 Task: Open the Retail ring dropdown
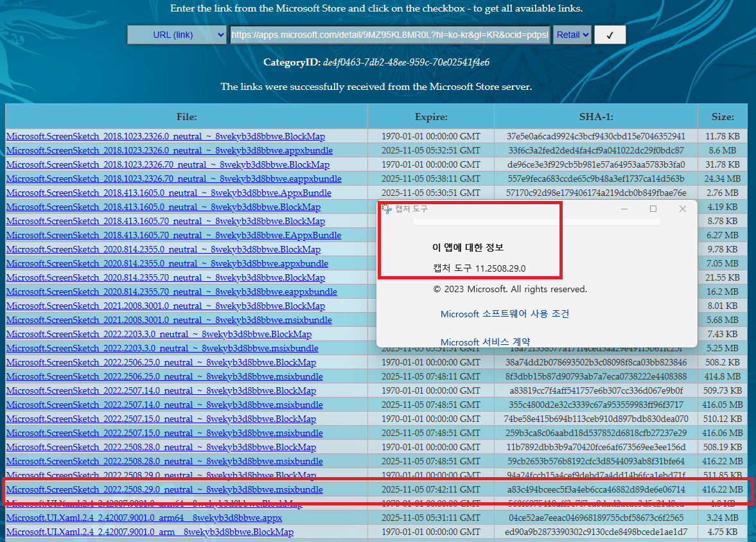(572, 35)
